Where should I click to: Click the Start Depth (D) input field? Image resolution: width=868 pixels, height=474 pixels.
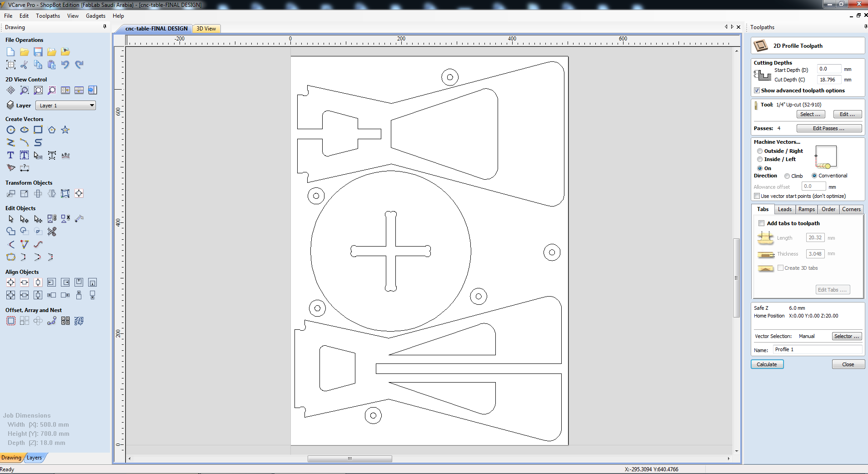pos(829,69)
